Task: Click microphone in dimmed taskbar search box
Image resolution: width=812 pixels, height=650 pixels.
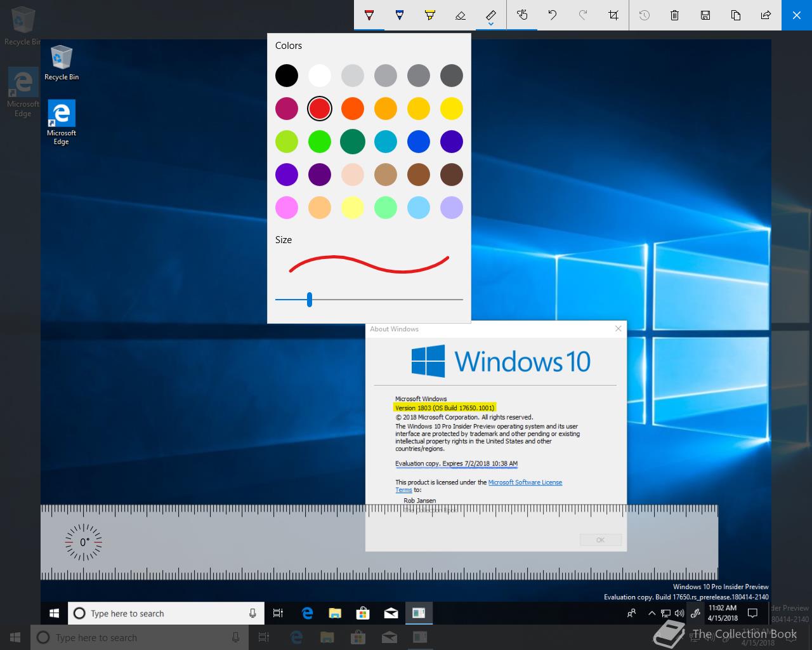Action: [235, 637]
